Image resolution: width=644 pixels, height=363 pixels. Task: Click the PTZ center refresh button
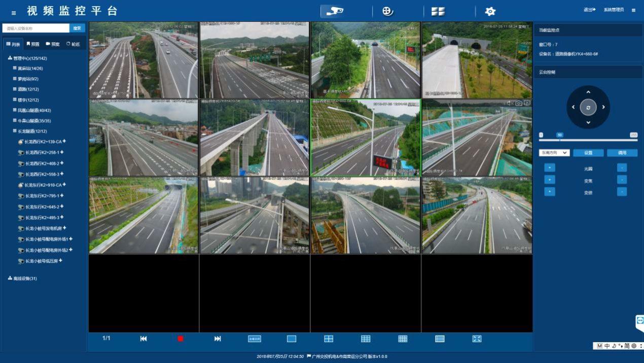pyautogui.click(x=588, y=107)
